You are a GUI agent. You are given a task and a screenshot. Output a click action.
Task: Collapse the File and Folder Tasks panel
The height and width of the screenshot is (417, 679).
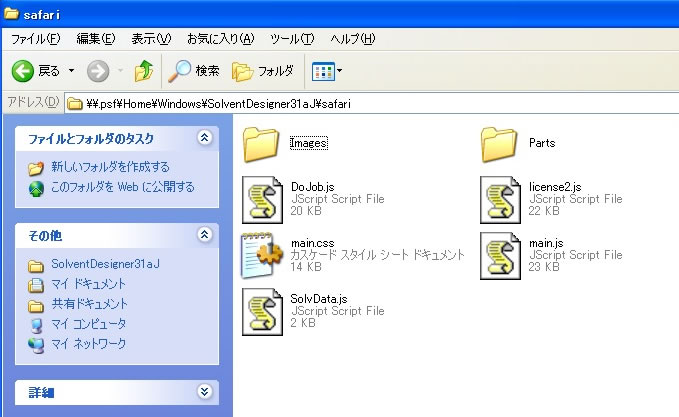coord(204,138)
